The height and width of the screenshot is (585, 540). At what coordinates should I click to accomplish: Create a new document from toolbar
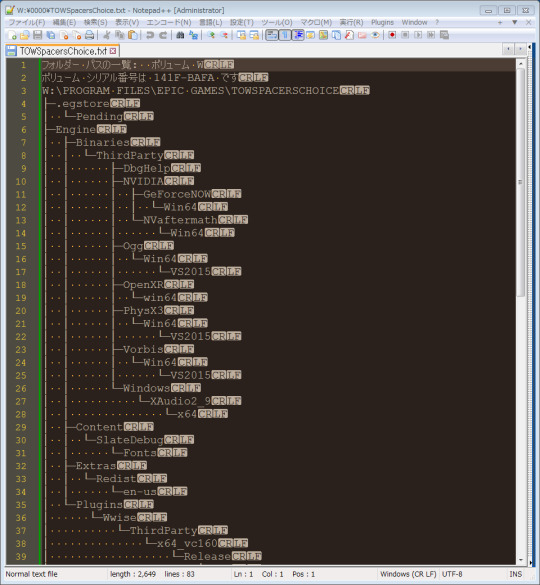click(x=12, y=35)
